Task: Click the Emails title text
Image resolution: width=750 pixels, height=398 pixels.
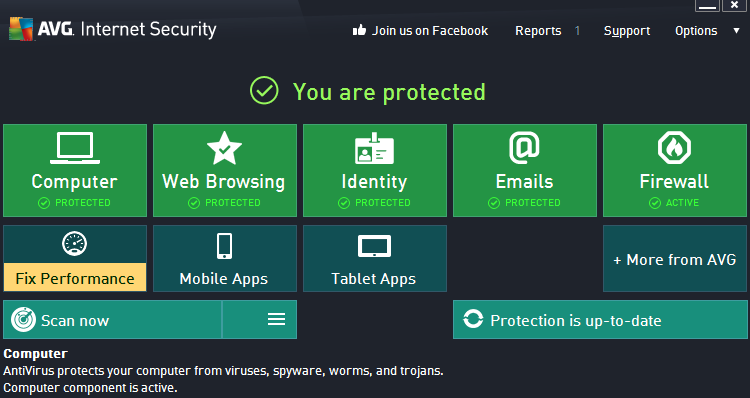Action: [x=524, y=182]
